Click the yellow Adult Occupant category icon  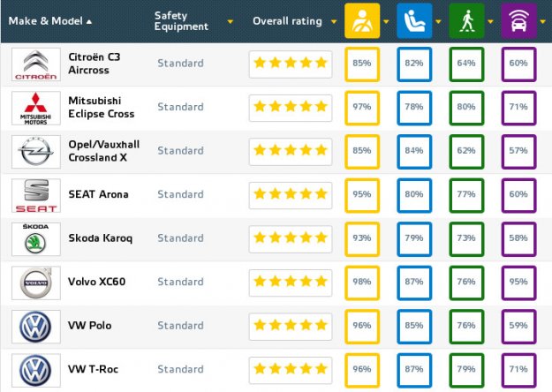point(362,21)
